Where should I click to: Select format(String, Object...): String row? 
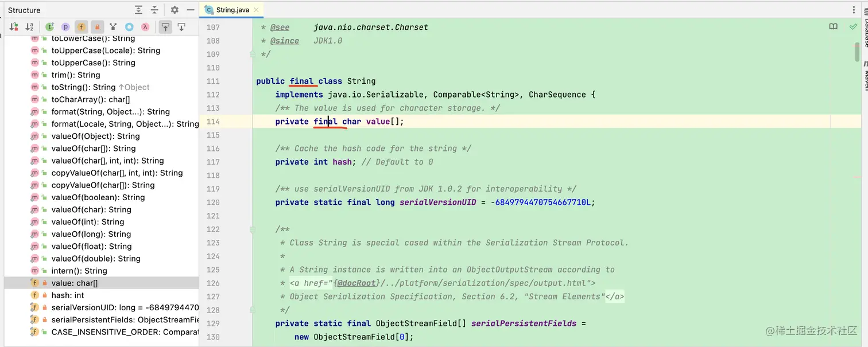coord(110,112)
